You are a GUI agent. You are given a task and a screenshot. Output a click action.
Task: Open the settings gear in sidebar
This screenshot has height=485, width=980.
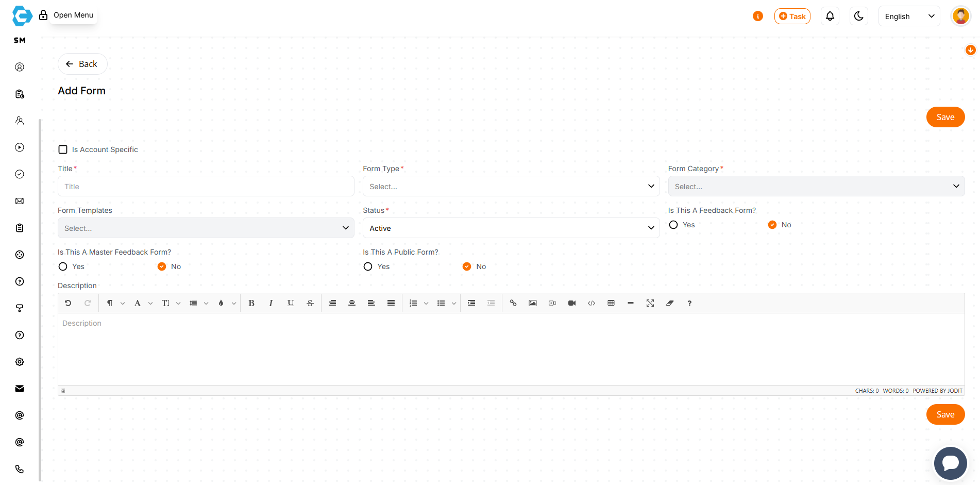pyautogui.click(x=20, y=362)
